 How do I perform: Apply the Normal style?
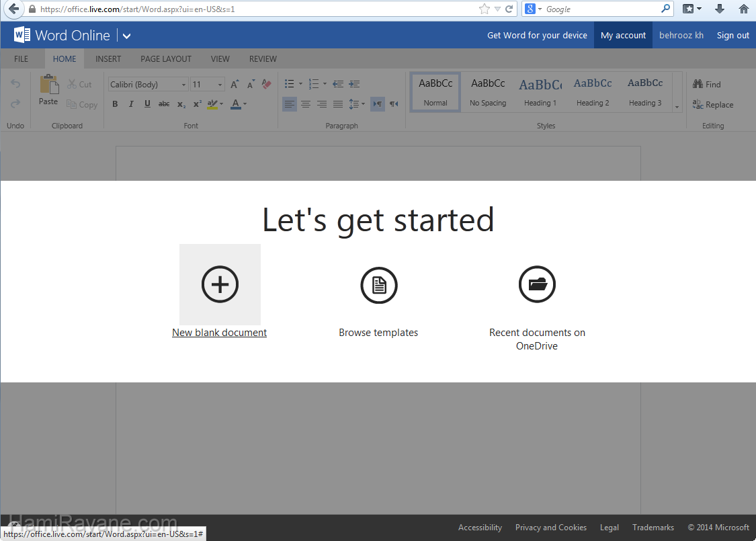pos(435,92)
